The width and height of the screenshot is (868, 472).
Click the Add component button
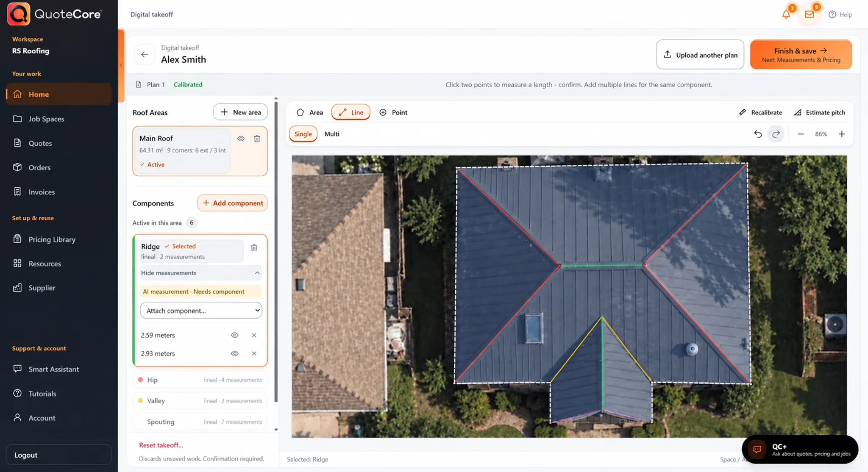[232, 203]
